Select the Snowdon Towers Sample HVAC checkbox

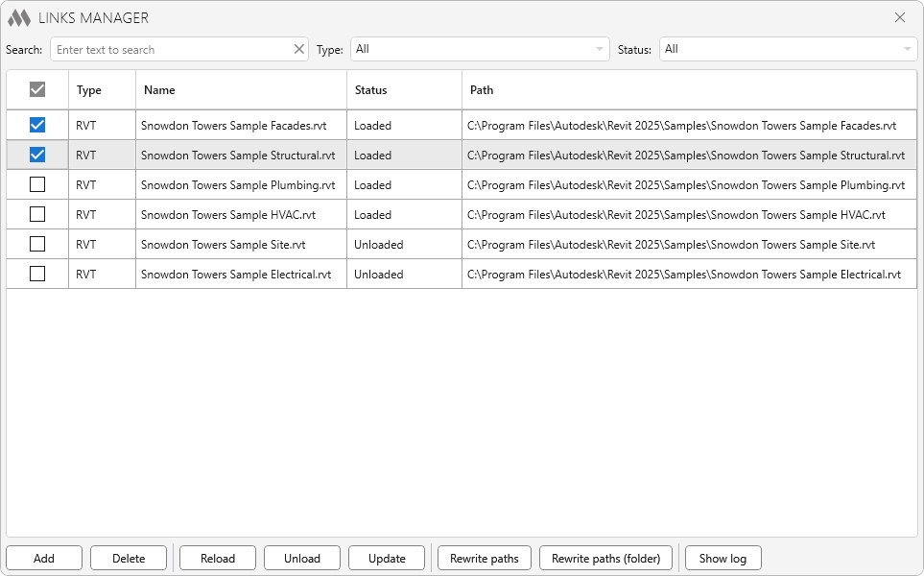pos(37,214)
